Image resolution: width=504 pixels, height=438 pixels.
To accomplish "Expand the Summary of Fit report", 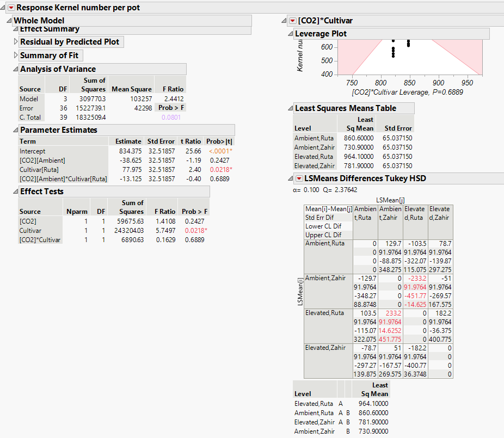I will tap(15, 55).
